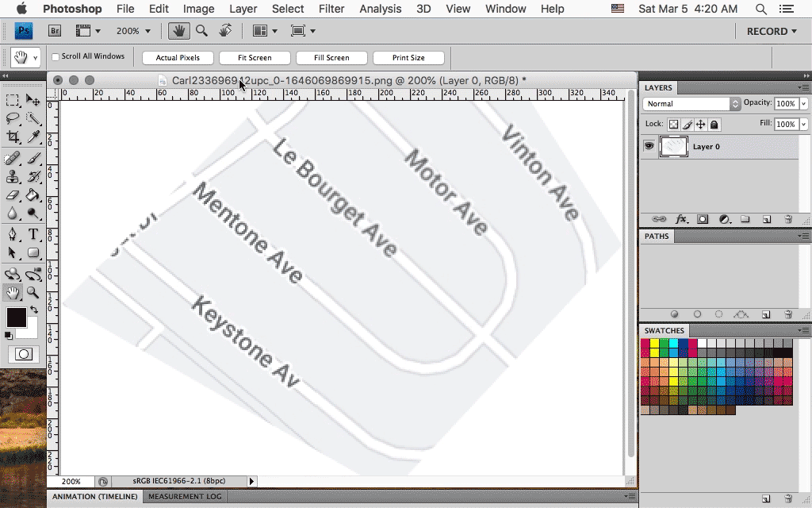Open Spotlight search in menu bar
This screenshot has height=508, width=812.
[x=760, y=9]
